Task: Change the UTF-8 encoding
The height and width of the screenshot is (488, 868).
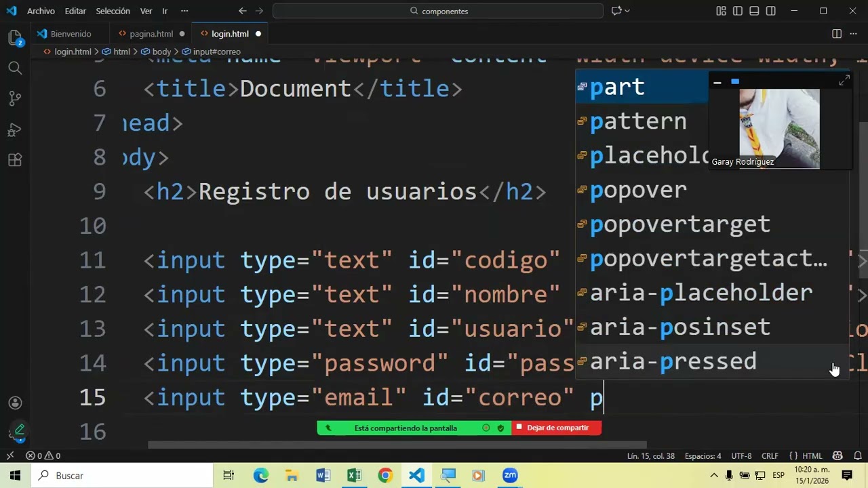Action: click(741, 456)
